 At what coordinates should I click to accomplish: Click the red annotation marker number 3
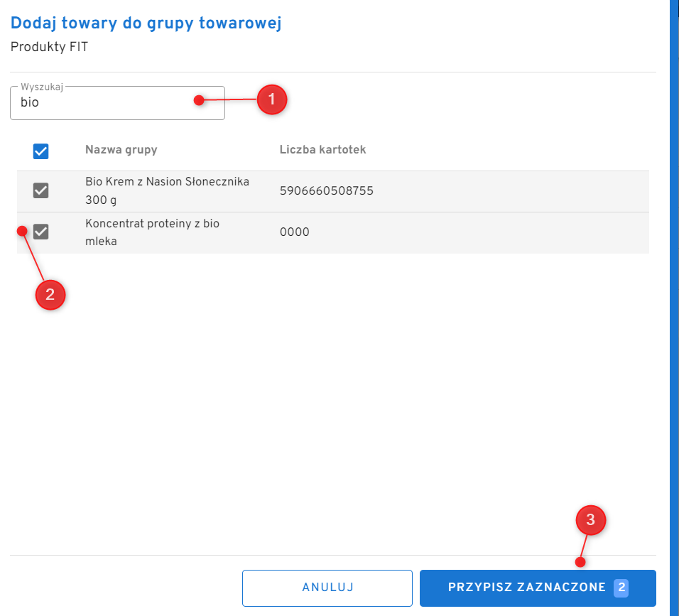[x=590, y=520]
